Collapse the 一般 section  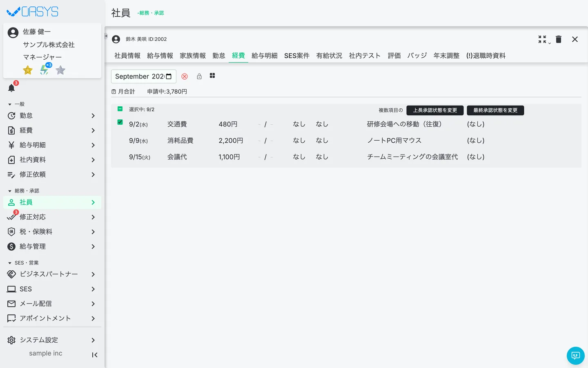click(x=16, y=104)
